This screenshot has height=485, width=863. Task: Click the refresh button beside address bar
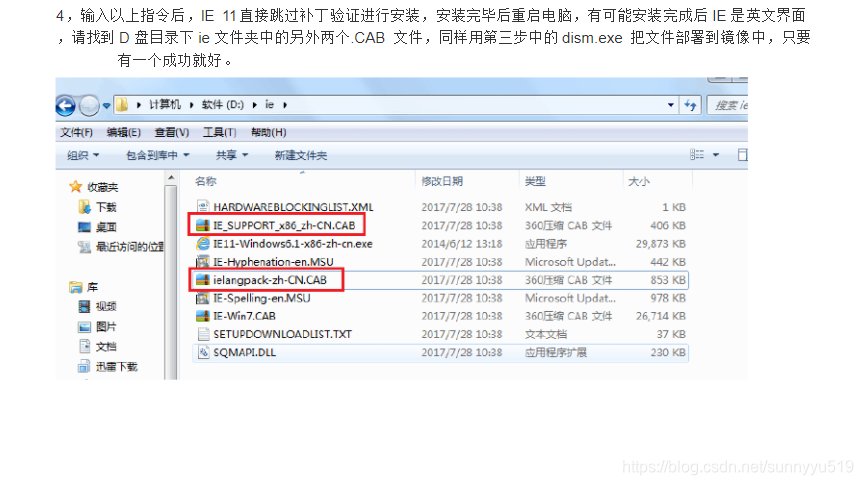click(x=691, y=105)
